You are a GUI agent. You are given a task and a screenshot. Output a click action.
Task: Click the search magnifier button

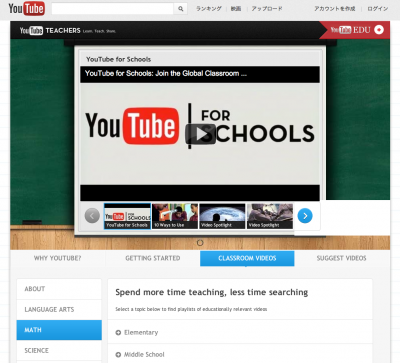180,9
